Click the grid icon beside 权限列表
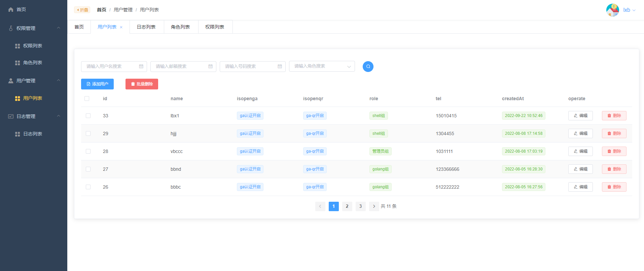 17,46
